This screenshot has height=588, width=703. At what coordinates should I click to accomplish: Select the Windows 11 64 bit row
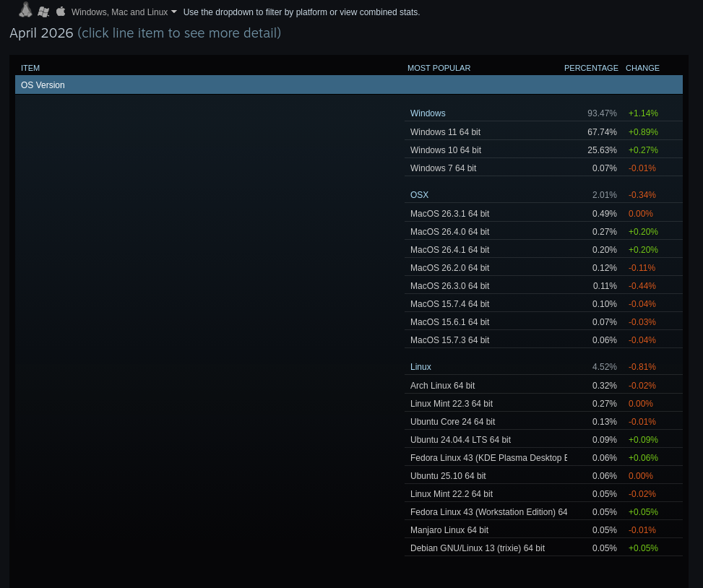(x=543, y=131)
